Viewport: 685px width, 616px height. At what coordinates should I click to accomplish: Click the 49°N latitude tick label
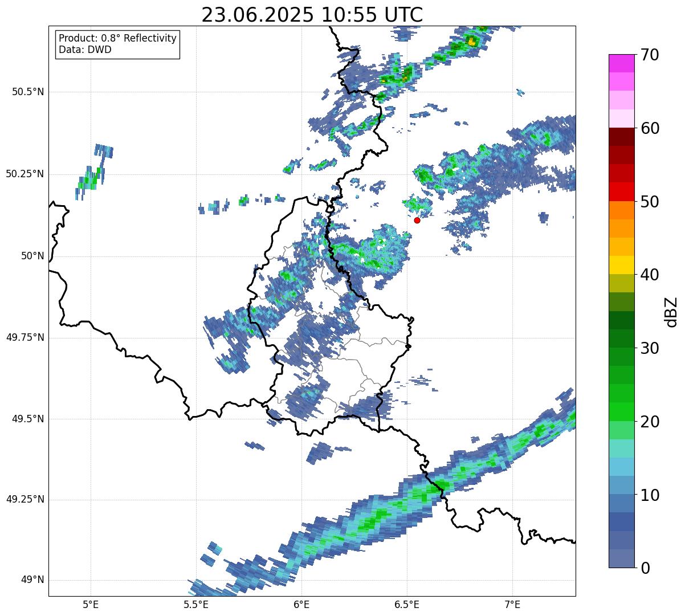click(32, 580)
